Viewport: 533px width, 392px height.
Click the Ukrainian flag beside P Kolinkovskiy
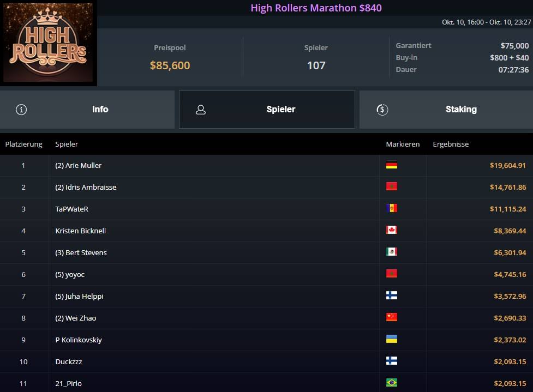point(391,340)
